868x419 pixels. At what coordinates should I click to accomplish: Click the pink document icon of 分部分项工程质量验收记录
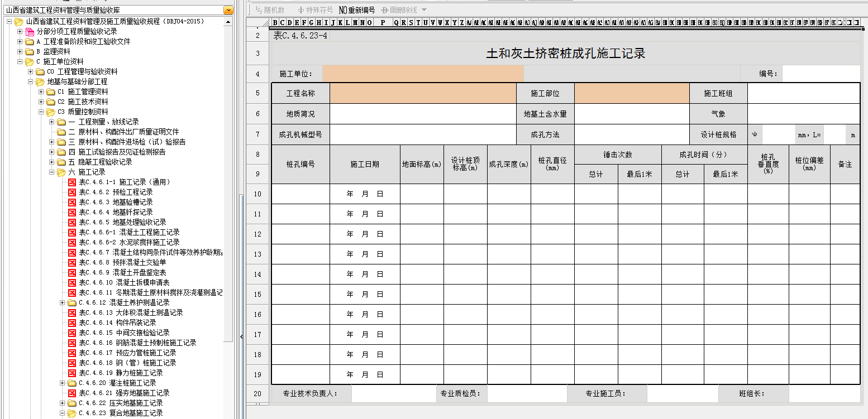(x=30, y=31)
